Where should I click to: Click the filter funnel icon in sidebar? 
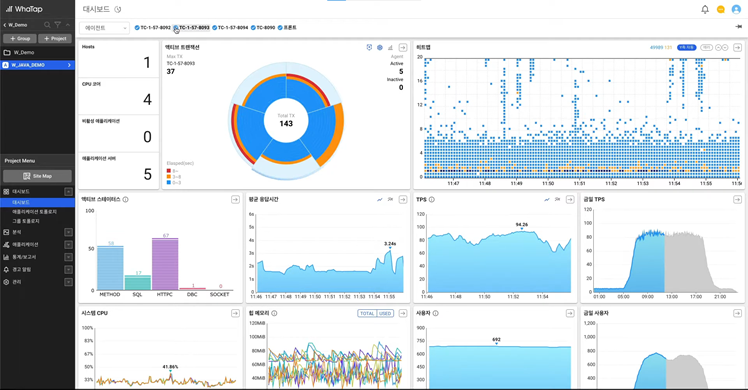[x=58, y=25]
